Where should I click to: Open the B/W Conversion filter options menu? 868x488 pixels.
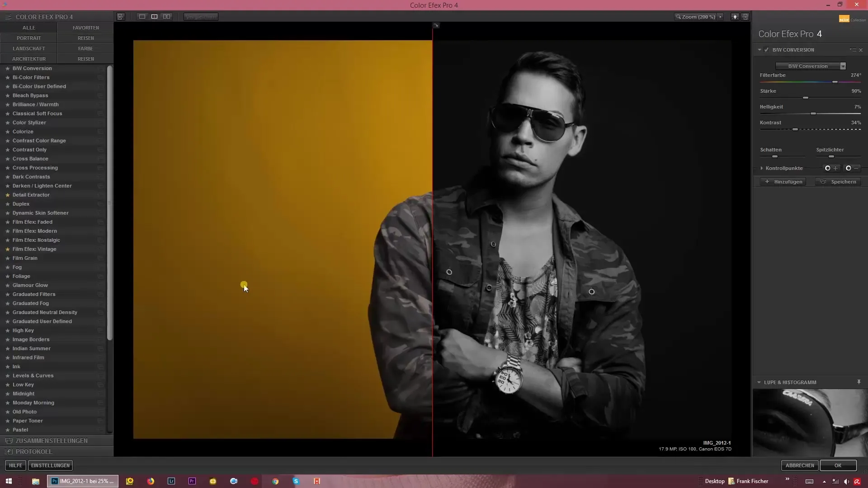pyautogui.click(x=853, y=50)
